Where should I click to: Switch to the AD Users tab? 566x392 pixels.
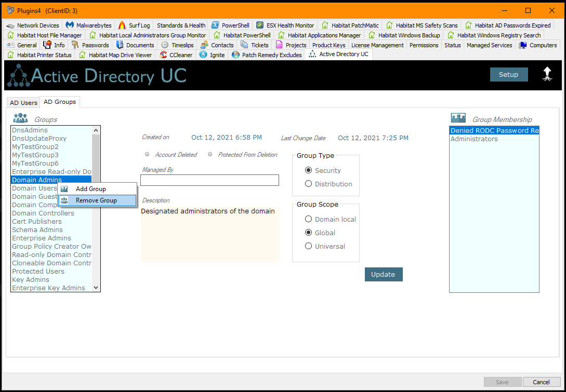point(23,103)
